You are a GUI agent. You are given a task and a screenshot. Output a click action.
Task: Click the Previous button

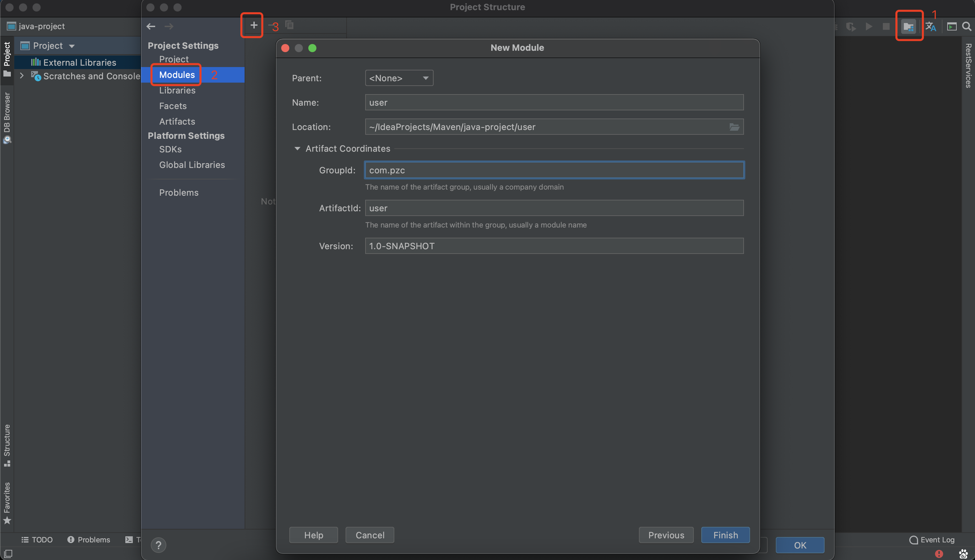(666, 535)
